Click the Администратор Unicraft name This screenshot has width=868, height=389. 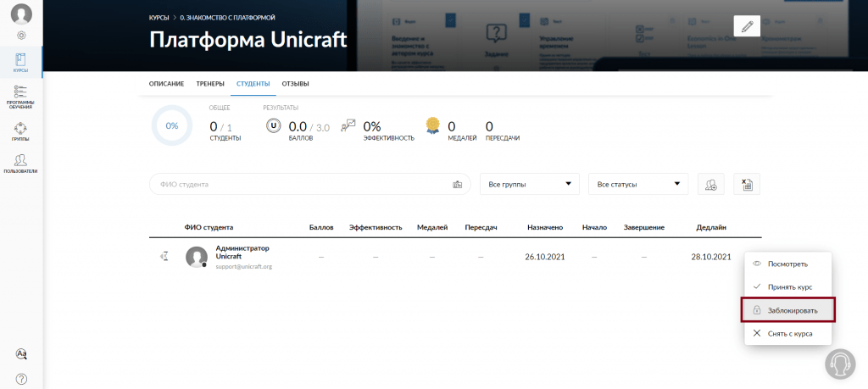point(242,253)
